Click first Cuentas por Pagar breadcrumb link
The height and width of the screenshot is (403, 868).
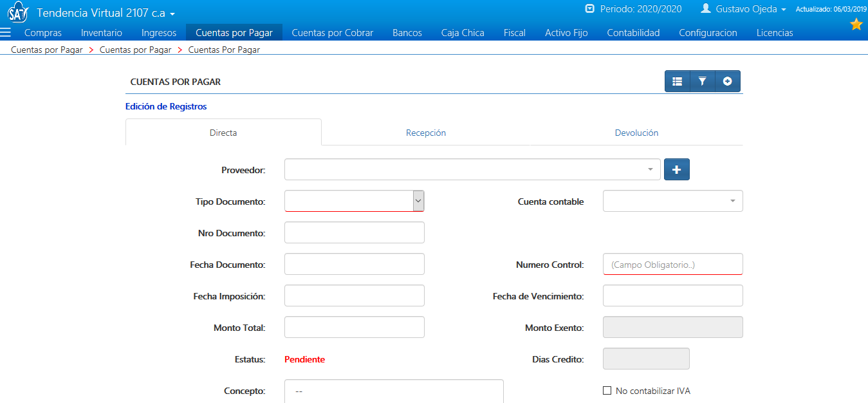pyautogui.click(x=47, y=49)
